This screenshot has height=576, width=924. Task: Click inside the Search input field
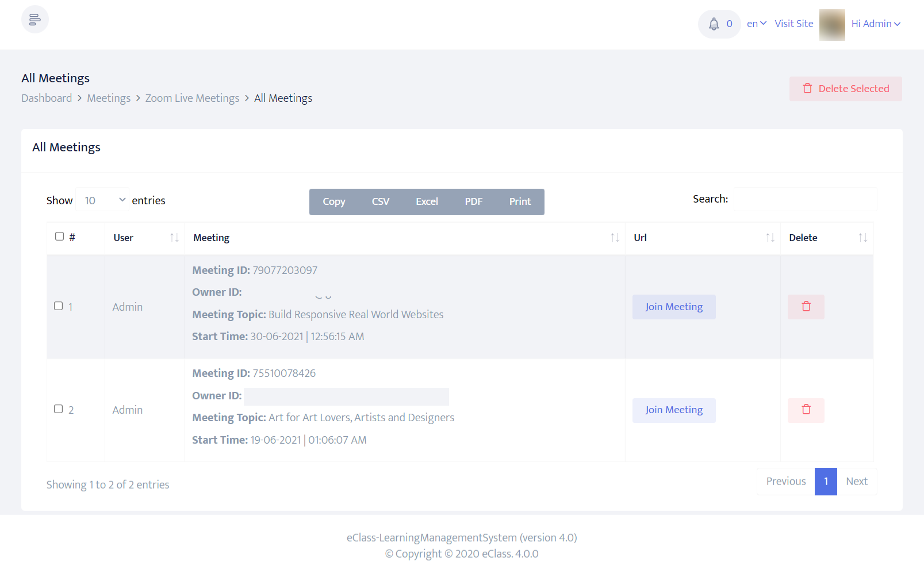805,199
